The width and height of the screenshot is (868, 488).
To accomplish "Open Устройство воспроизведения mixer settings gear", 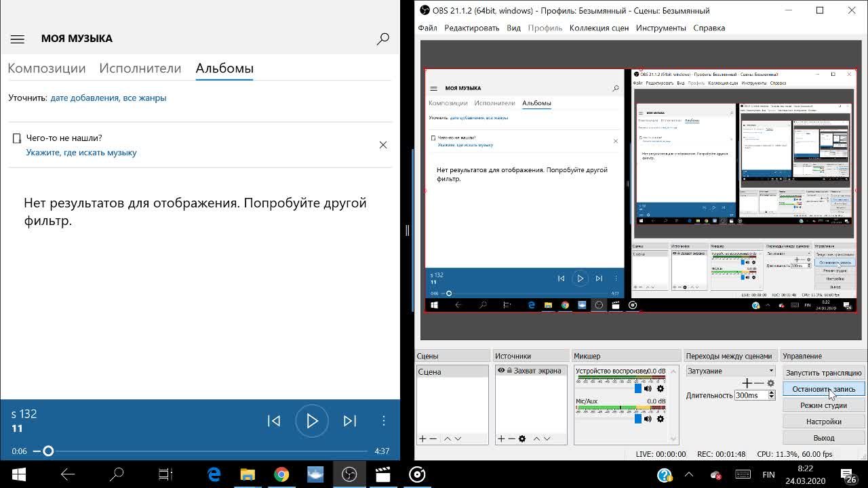I will (x=660, y=388).
